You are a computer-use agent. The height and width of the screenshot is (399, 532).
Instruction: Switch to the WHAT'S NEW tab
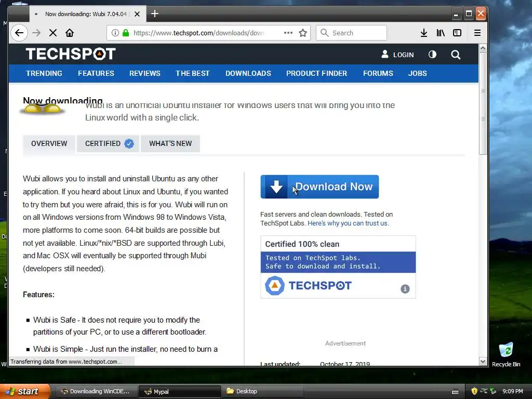point(170,143)
